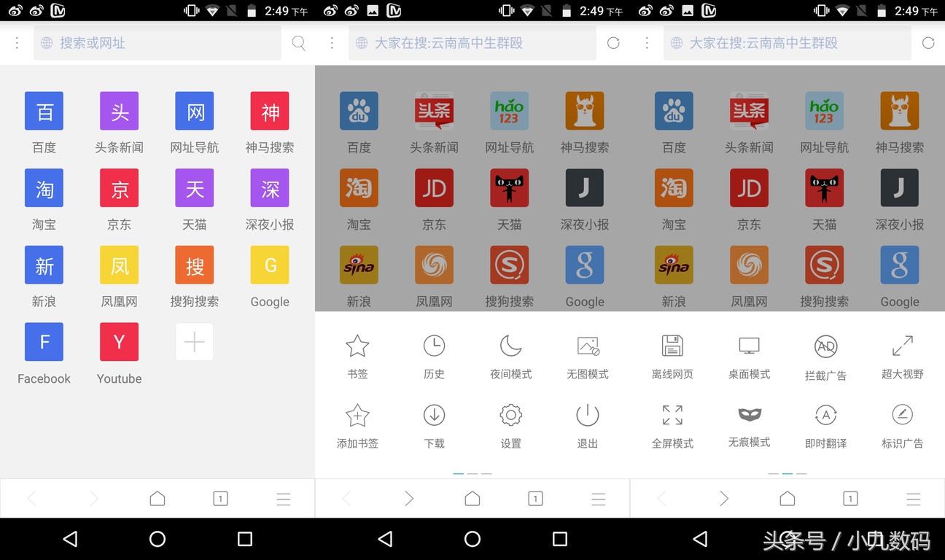Viewport: 945px width, 560px height.
Task: Tap the Android recents square on the middle screen
Action: click(x=560, y=539)
